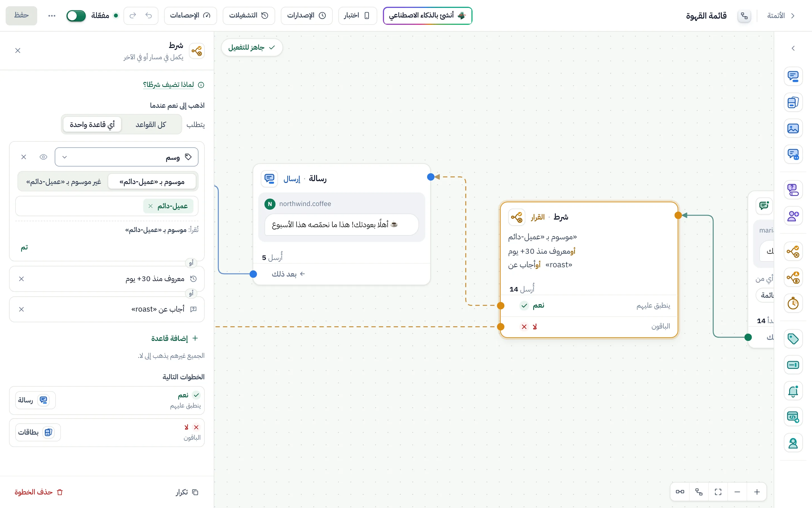Select 'أي قاعدة واحدة' rule requirement
Viewport: 812px width, 508px height.
point(92,125)
